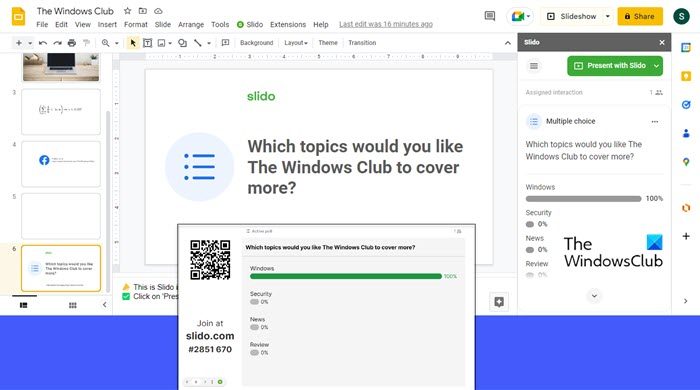Open the Google Slides home icon
Screen dimensions: 700x390
pos(18,17)
